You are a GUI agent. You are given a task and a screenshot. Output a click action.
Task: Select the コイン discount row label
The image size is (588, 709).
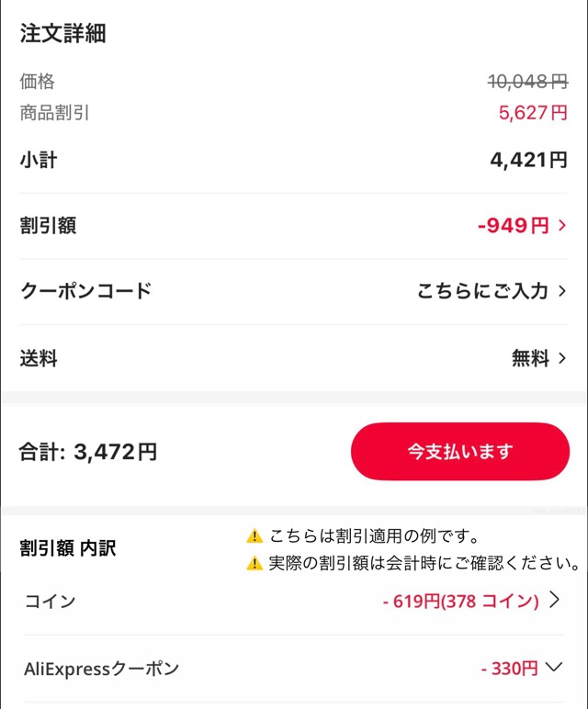(50, 602)
